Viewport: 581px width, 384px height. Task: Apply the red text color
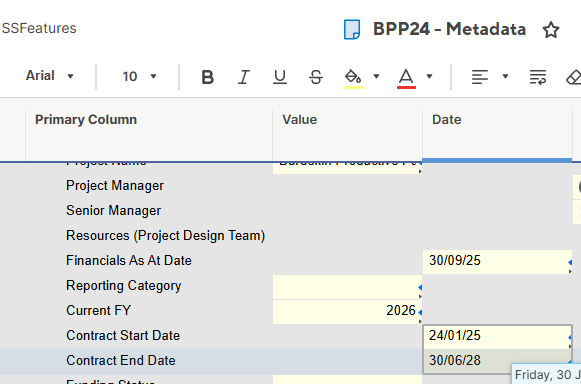point(406,78)
